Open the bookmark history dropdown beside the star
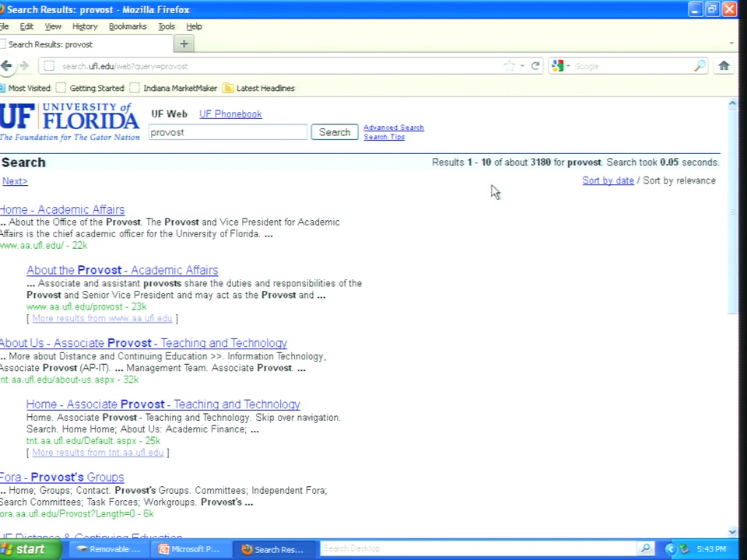 (522, 66)
